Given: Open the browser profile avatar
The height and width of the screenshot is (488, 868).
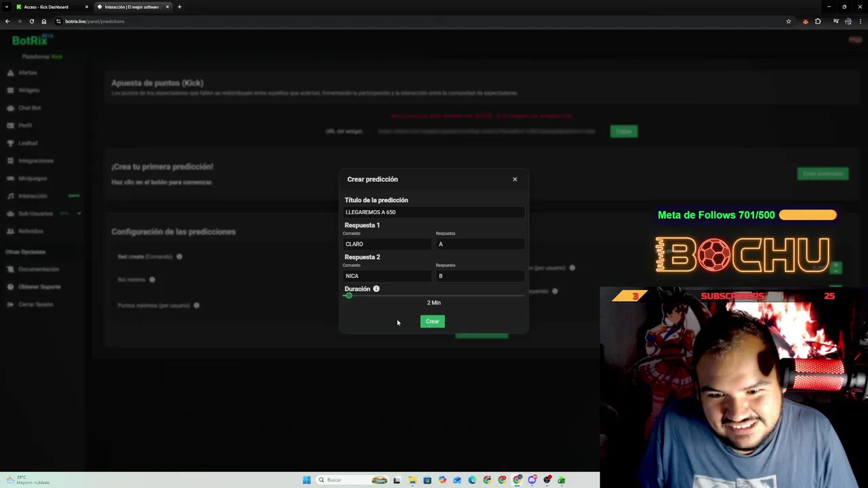Looking at the screenshot, I should (x=848, y=21).
